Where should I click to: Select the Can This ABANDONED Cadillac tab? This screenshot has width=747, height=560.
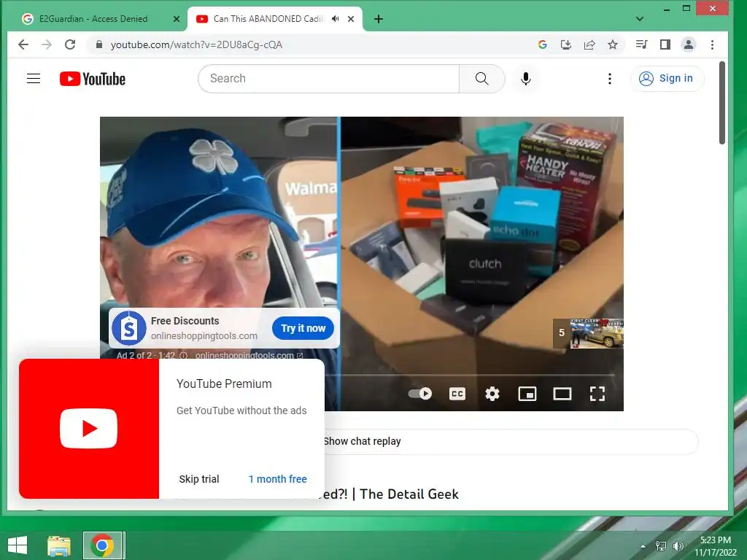(x=268, y=19)
